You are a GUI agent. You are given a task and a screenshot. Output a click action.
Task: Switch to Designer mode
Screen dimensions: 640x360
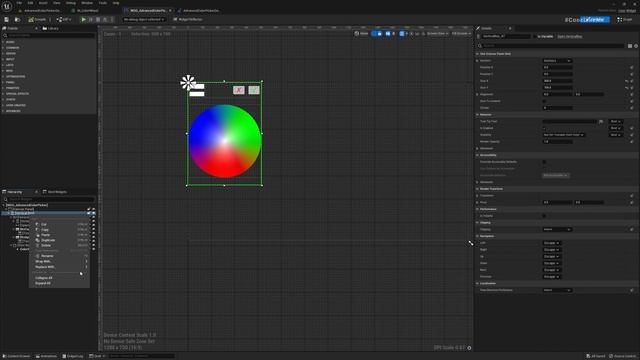tap(595, 19)
